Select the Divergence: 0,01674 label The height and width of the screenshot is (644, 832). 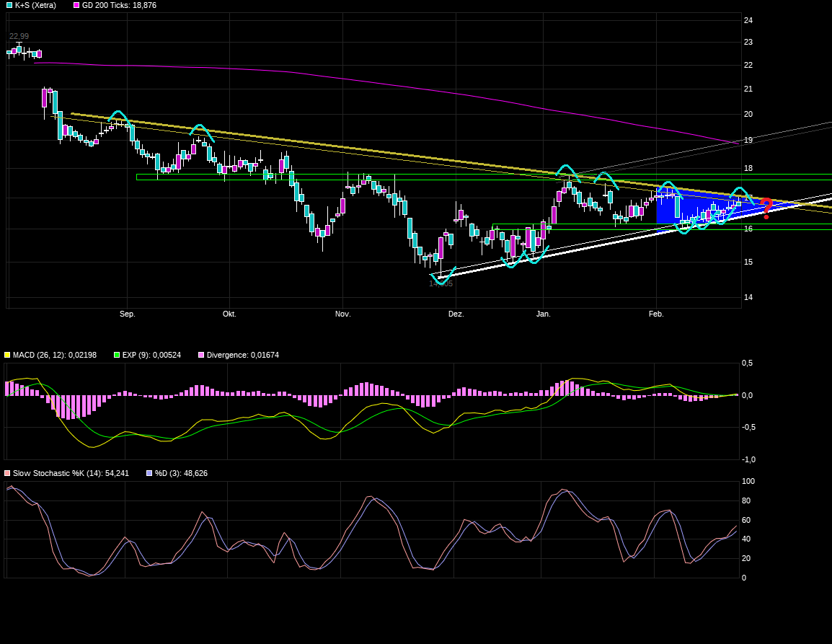pos(242,355)
